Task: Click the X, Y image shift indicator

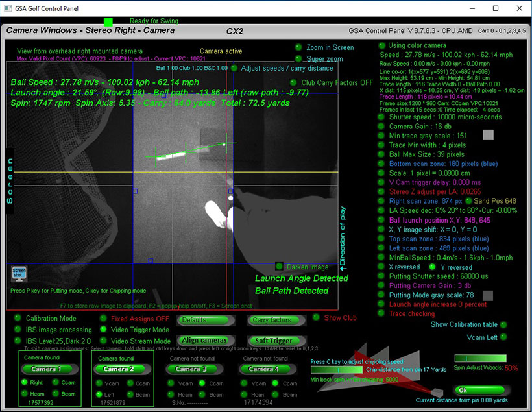Action: (381, 230)
